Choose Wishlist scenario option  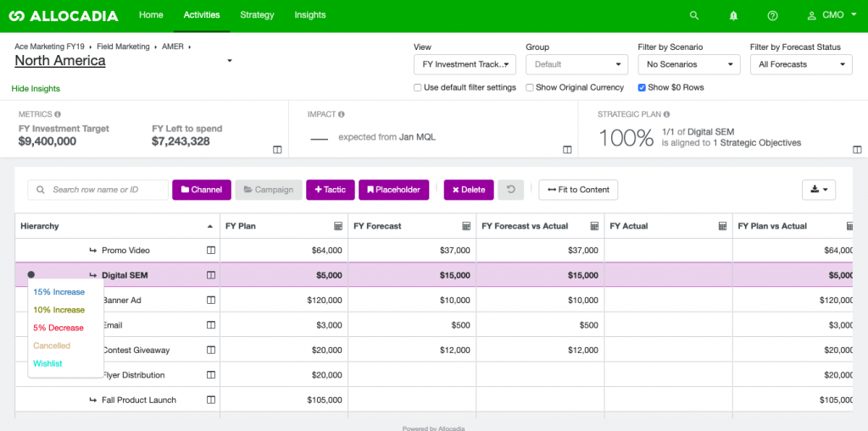(x=47, y=363)
